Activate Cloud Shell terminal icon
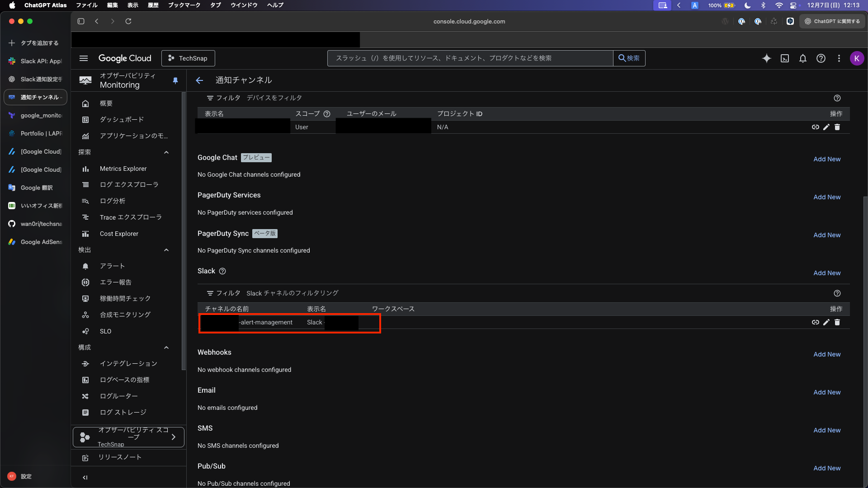The width and height of the screenshot is (868, 488). [x=785, y=58]
